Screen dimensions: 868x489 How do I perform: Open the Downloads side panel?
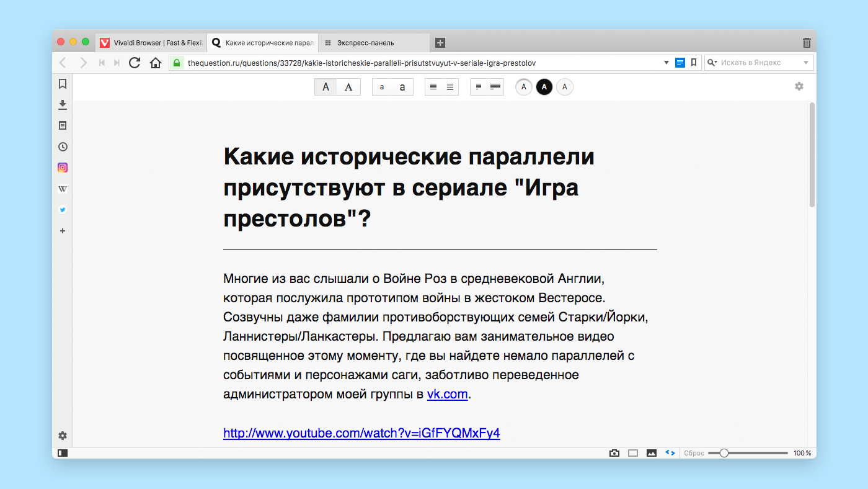[63, 105]
